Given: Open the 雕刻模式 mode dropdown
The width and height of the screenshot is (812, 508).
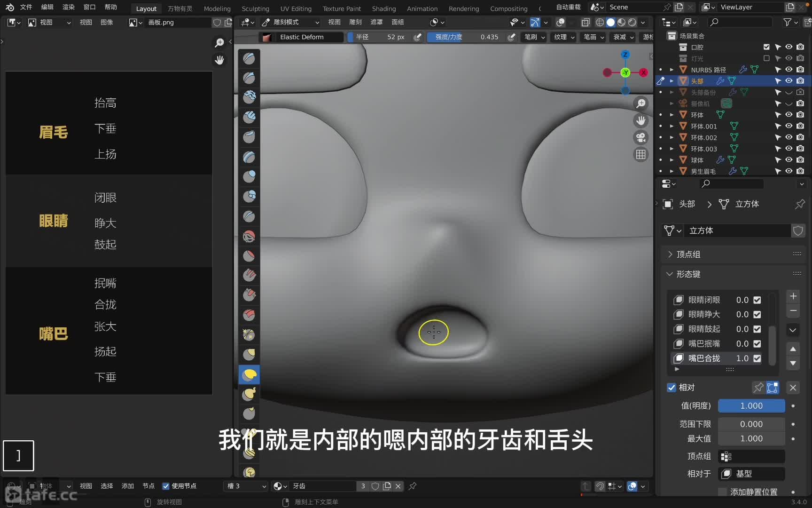Looking at the screenshot, I should click(290, 22).
